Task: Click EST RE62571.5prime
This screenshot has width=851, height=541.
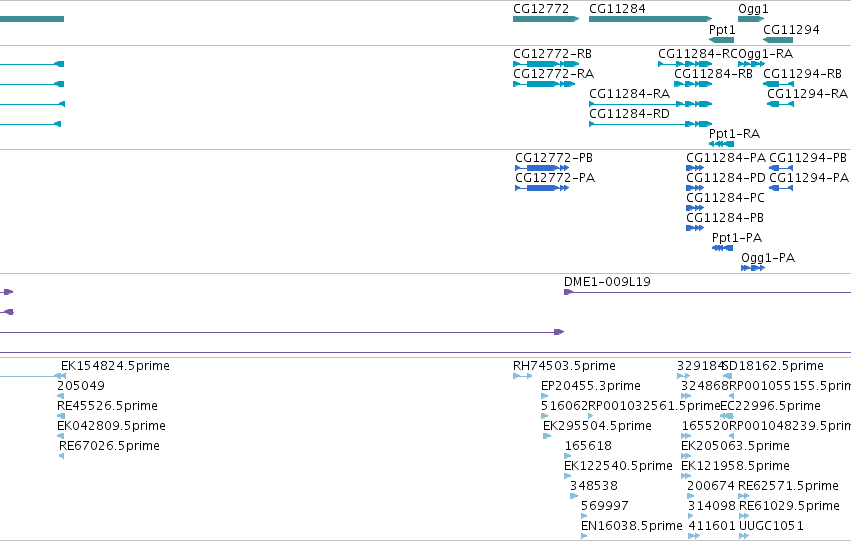Action: 744,496
